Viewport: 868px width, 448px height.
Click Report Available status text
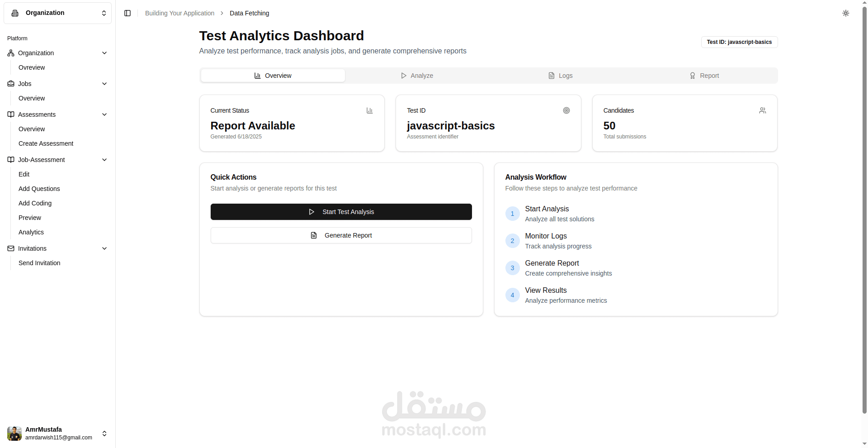click(253, 126)
